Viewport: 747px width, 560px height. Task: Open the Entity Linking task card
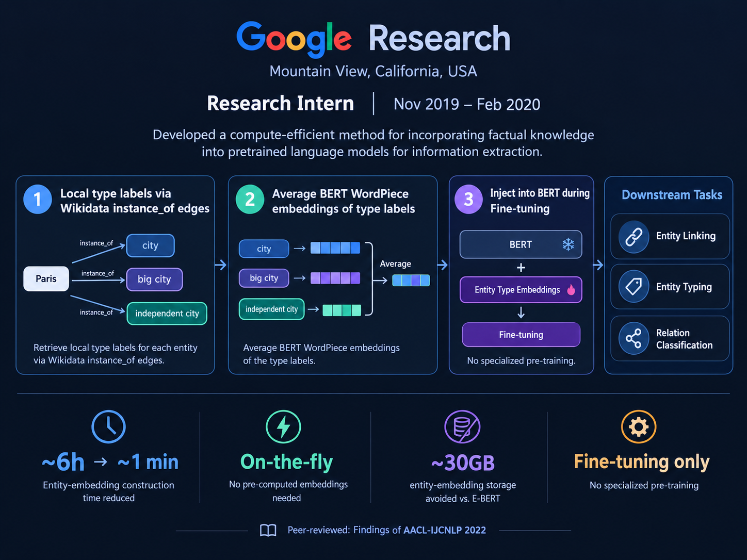[x=670, y=236]
